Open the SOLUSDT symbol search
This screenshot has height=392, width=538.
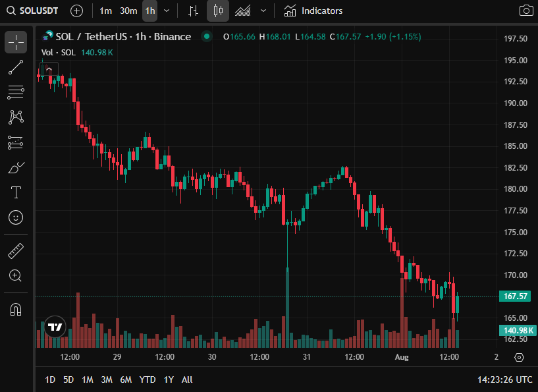[32, 11]
